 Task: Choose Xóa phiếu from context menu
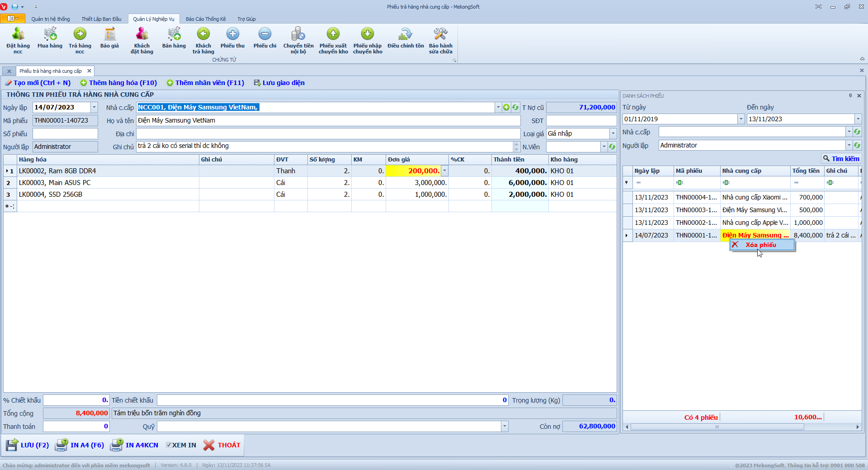[x=761, y=245]
